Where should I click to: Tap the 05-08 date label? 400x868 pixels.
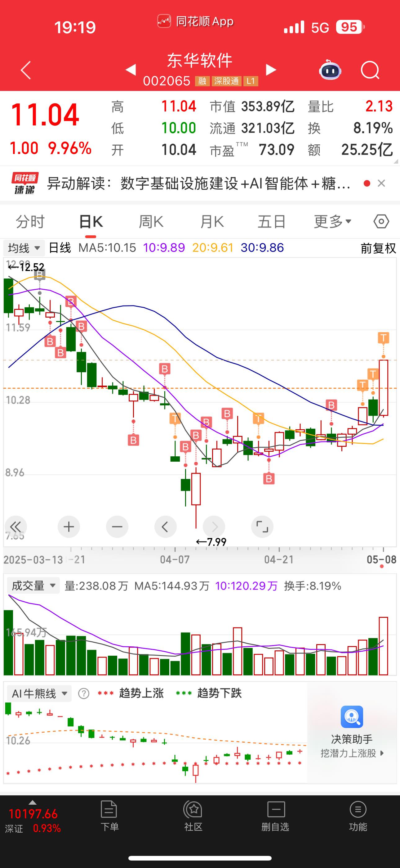point(381,560)
